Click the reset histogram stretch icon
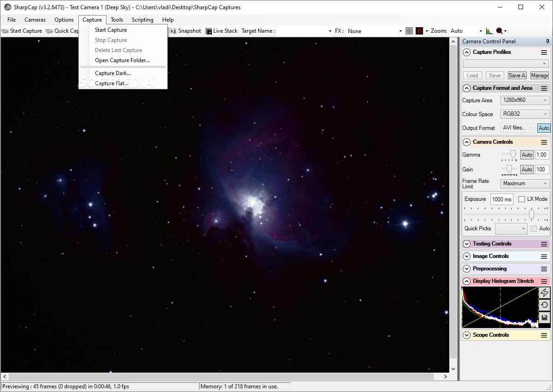Image resolution: width=553 pixels, height=392 pixels. [544, 305]
